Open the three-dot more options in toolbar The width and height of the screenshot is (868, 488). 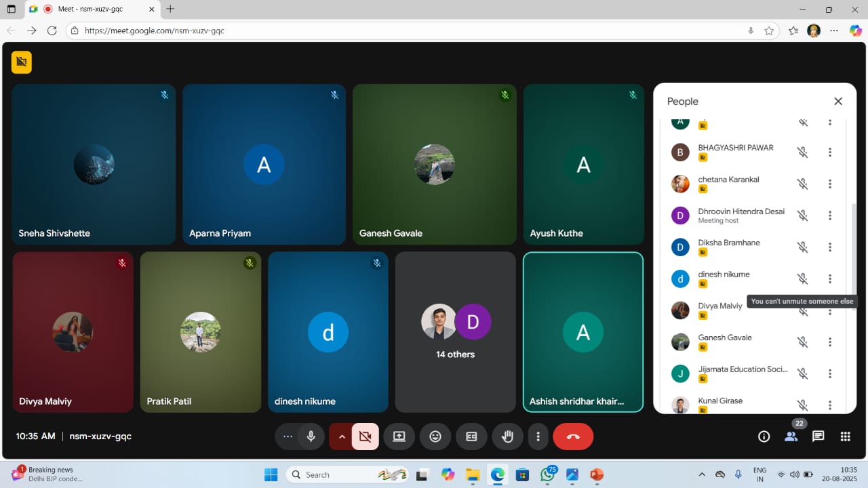pyautogui.click(x=538, y=436)
